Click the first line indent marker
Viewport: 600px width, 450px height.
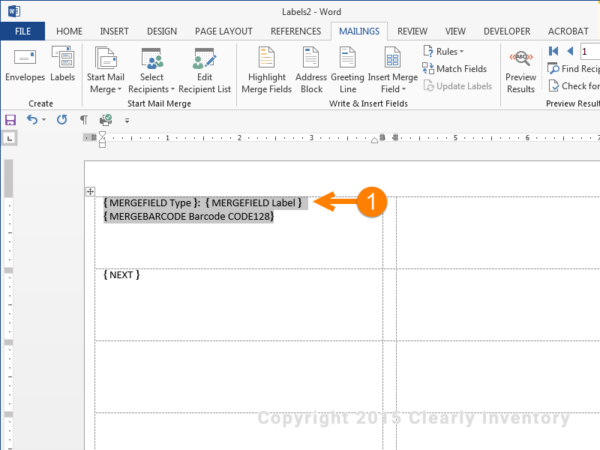point(102,135)
